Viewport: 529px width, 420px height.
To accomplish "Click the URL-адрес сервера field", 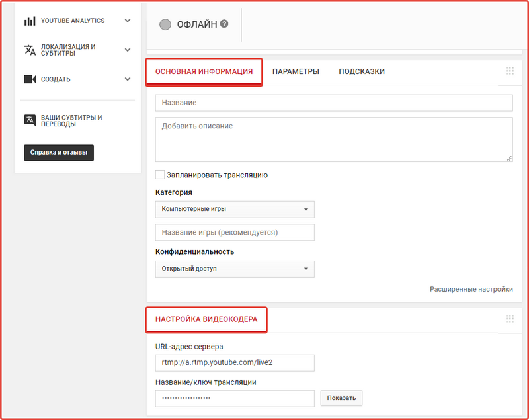I will tap(235, 362).
